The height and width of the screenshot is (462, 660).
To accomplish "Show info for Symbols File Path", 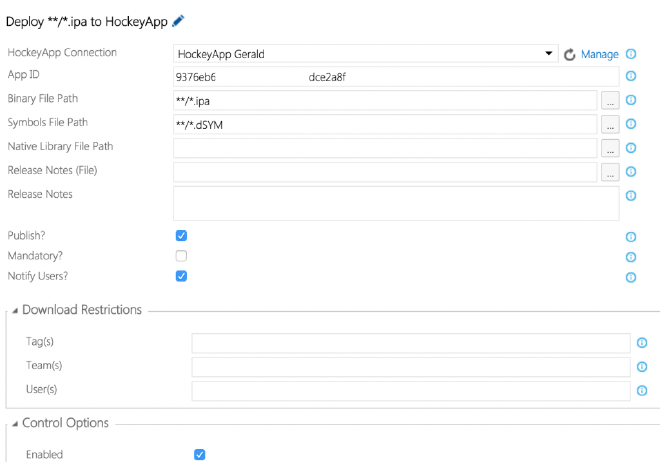I will [x=631, y=124].
